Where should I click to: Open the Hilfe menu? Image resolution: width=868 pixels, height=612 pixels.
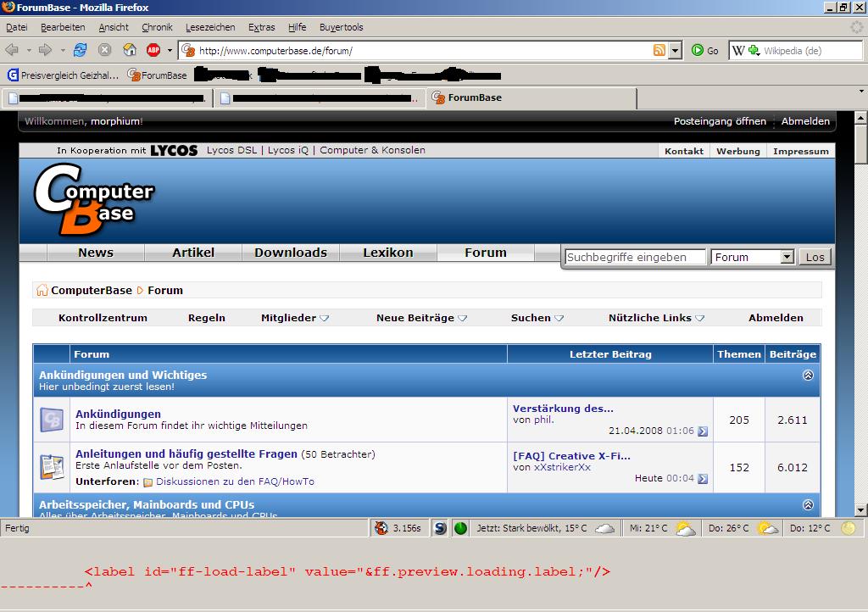[x=297, y=27]
